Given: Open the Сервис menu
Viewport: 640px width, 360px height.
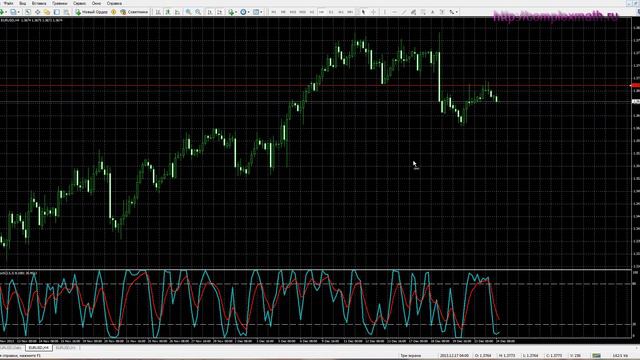Looking at the screenshot, I should tap(79, 3).
